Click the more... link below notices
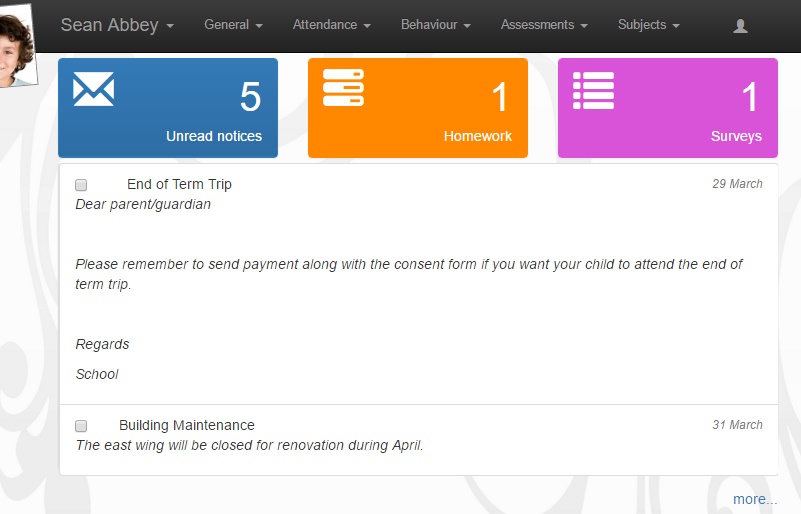 tap(755, 499)
